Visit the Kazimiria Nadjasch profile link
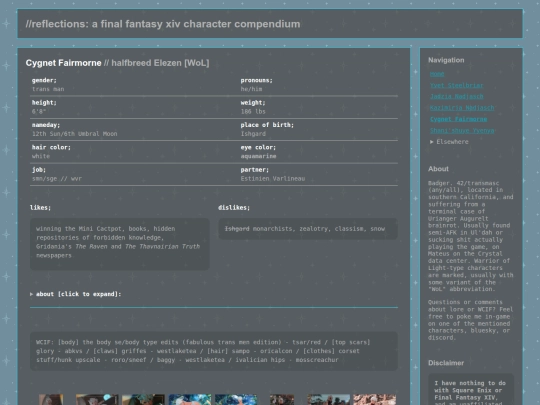This screenshot has height=405, width=540. coord(462,108)
